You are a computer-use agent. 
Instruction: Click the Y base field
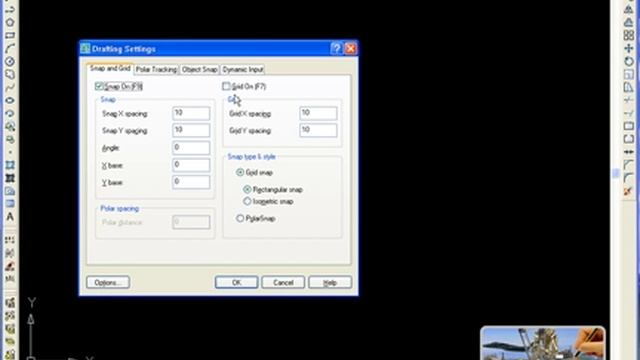pos(191,182)
